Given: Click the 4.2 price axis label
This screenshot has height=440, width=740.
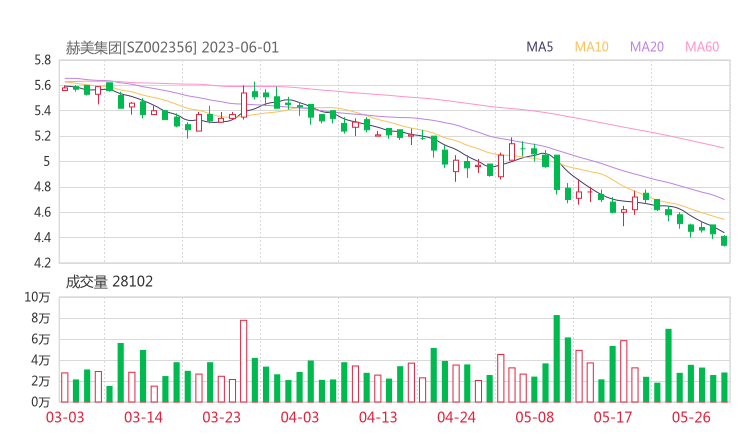Looking at the screenshot, I should pyautogui.click(x=42, y=263).
